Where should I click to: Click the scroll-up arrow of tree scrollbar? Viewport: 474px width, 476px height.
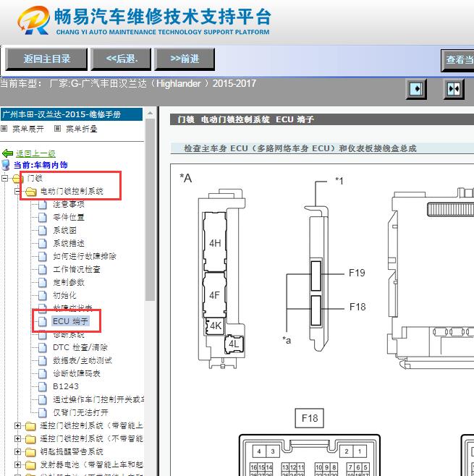tap(150, 114)
